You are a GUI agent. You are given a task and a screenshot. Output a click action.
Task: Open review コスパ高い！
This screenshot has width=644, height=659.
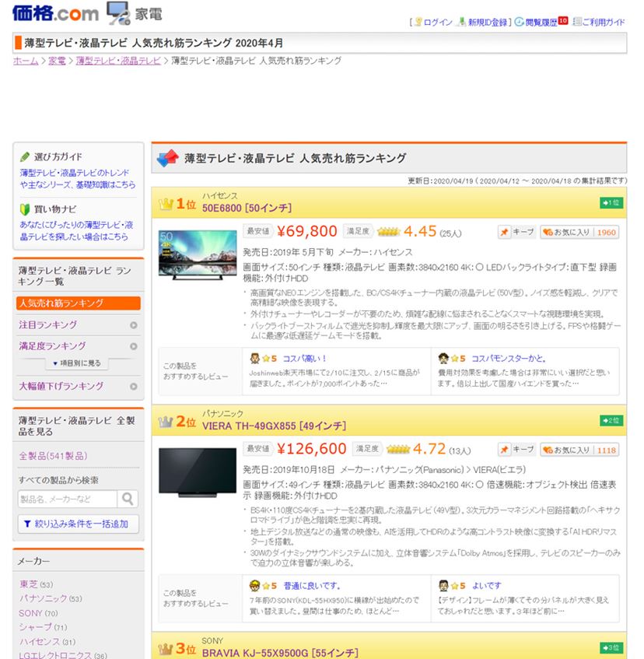[304, 358]
